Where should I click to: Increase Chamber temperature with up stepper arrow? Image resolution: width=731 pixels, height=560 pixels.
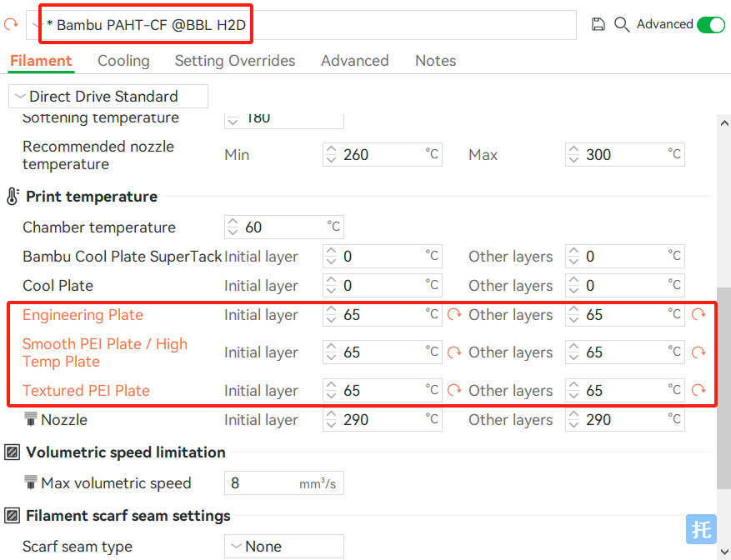(233, 222)
